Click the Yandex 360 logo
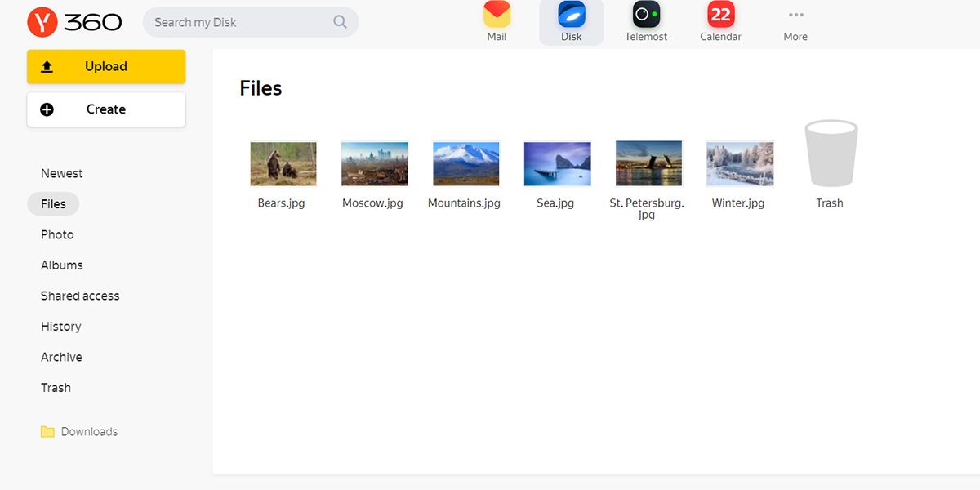980x490 pixels. (74, 22)
